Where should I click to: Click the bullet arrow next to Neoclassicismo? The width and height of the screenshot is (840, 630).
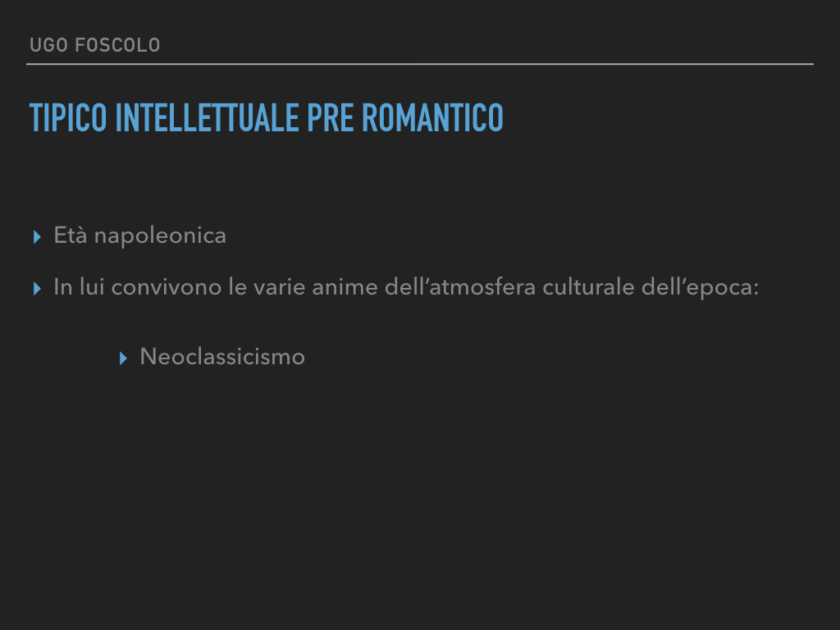[x=123, y=358]
